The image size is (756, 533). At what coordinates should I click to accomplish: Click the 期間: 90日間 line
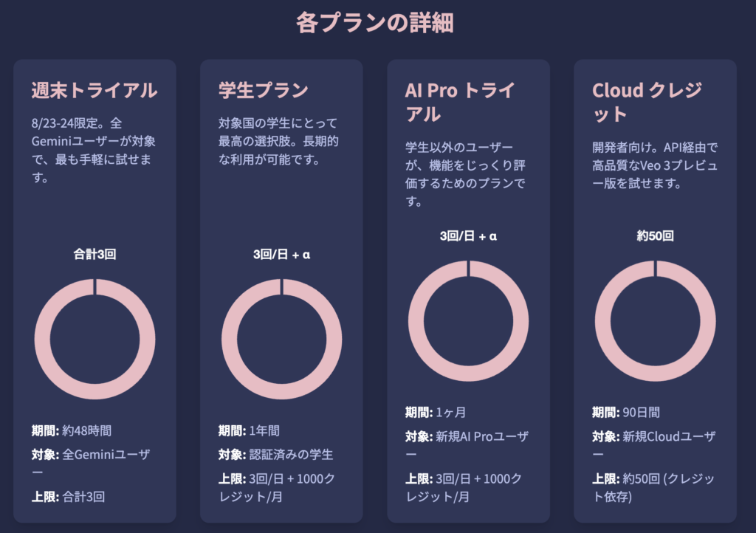click(626, 413)
